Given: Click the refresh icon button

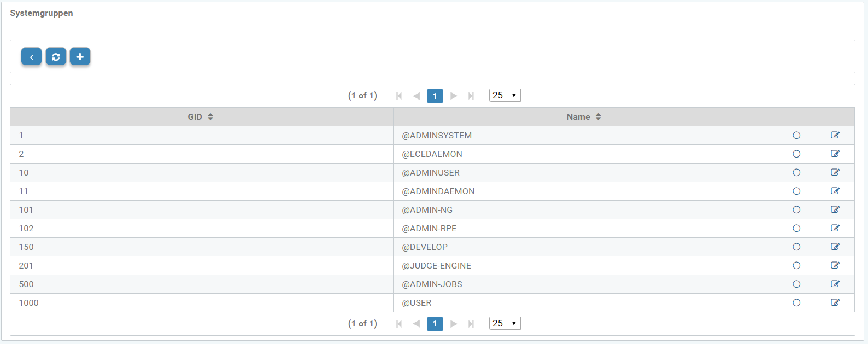Looking at the screenshot, I should coord(56,57).
